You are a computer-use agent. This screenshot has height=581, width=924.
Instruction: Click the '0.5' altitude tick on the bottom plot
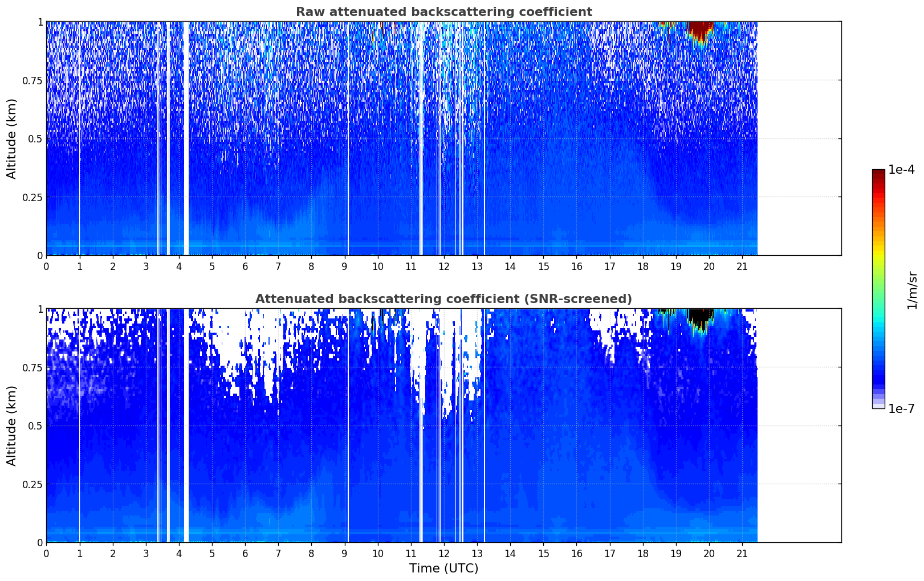click(35, 425)
